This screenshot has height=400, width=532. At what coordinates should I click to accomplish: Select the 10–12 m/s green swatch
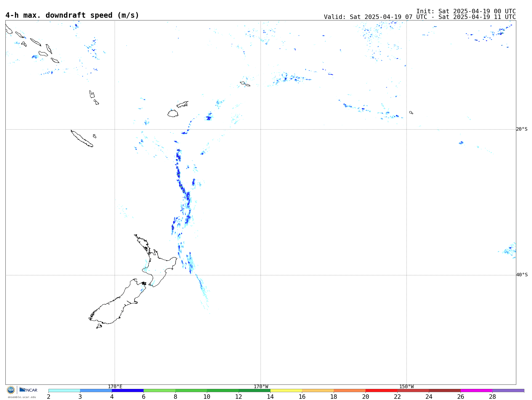[x=223, y=390]
